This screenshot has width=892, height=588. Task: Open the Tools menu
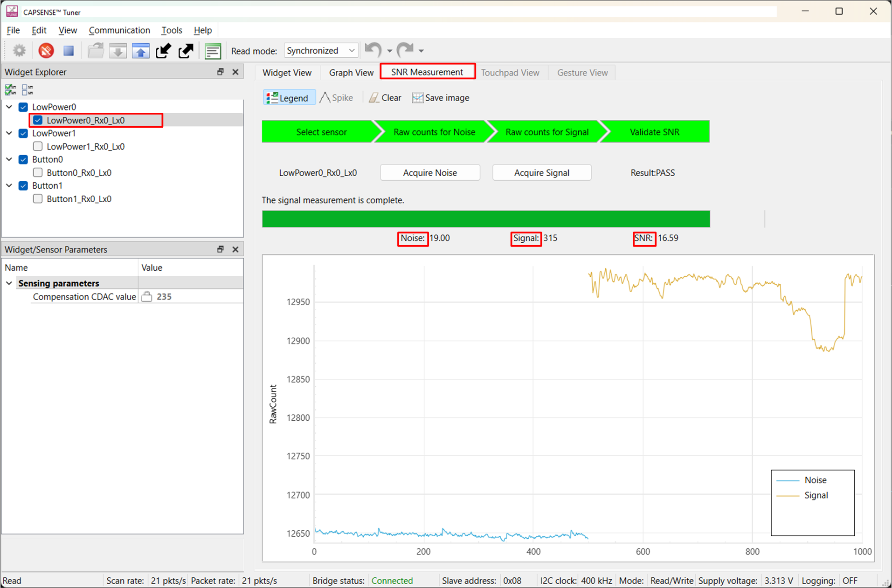172,30
